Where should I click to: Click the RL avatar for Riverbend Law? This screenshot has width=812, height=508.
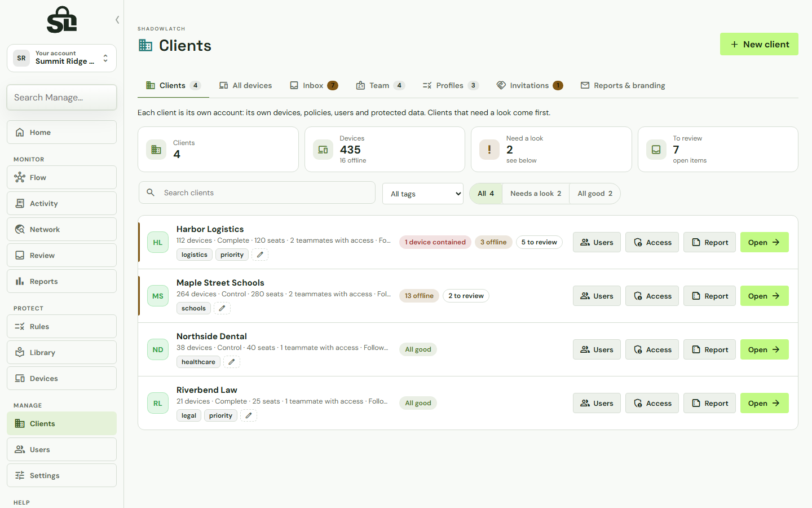tap(158, 403)
